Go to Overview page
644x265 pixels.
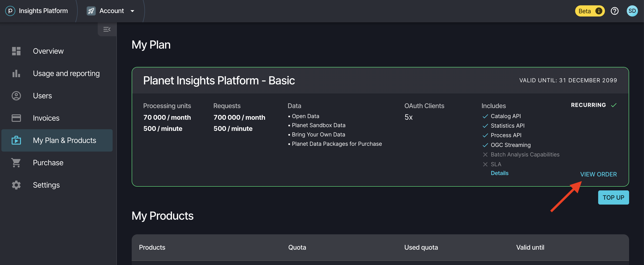click(x=48, y=51)
